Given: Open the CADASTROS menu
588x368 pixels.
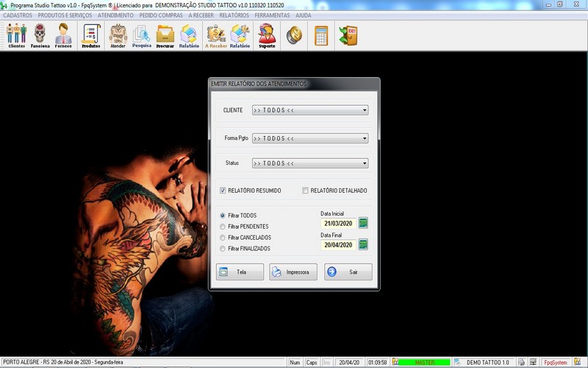Looking at the screenshot, I should pos(18,15).
